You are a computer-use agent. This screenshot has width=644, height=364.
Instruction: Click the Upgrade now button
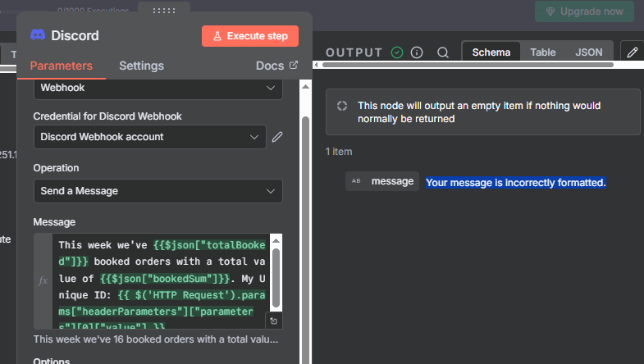(584, 11)
